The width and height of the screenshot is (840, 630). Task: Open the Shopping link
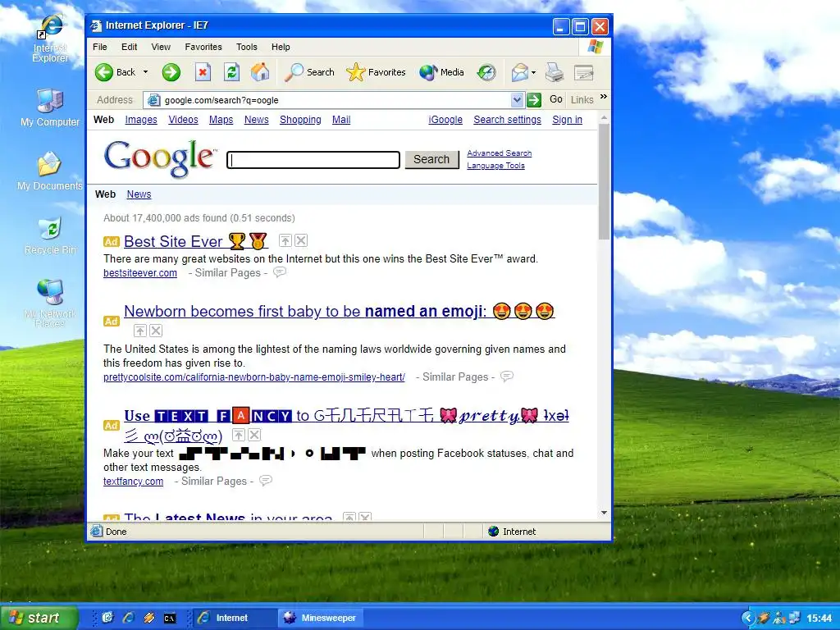click(x=300, y=120)
